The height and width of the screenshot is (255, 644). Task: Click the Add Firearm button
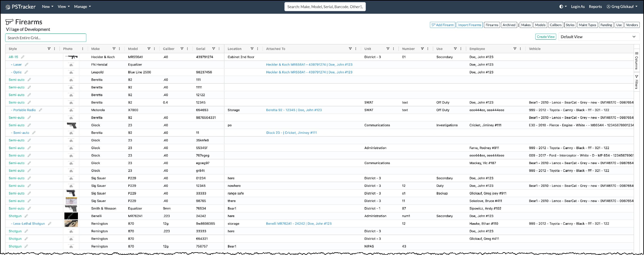pyautogui.click(x=442, y=25)
